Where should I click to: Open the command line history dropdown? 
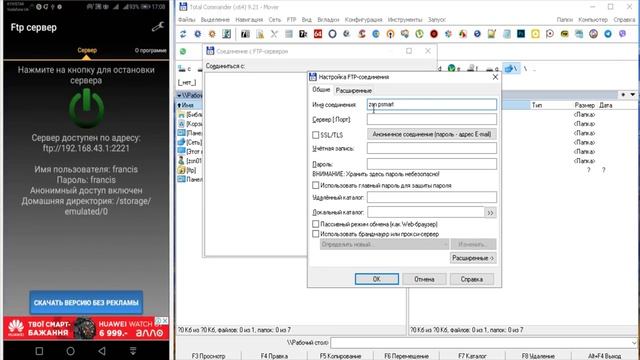(634, 342)
